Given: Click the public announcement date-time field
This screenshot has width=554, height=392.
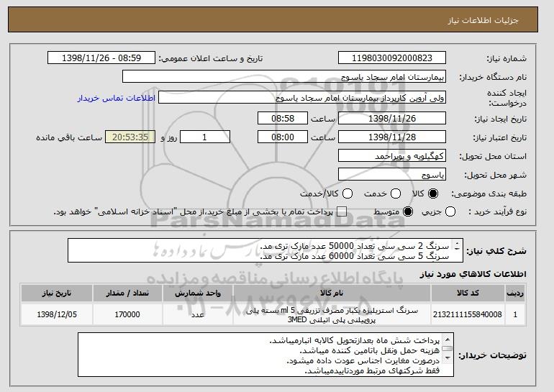Looking at the screenshot, I should [101, 58].
